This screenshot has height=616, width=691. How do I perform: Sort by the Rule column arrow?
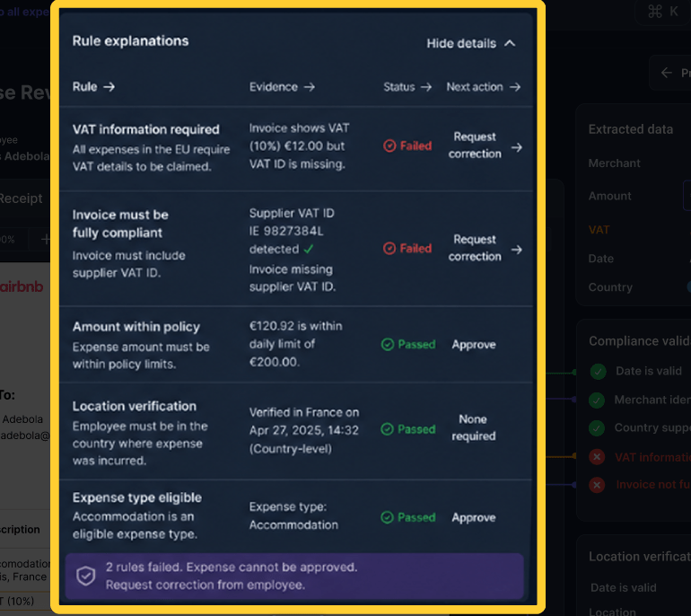point(109,87)
